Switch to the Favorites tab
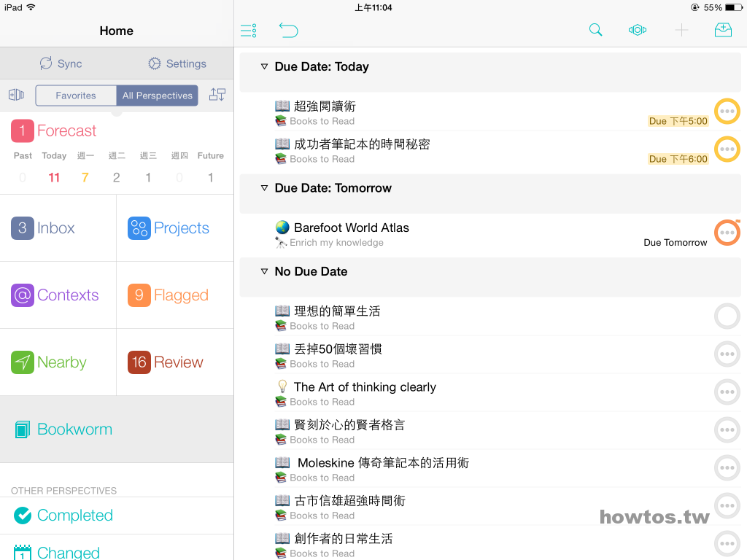 [x=76, y=96]
